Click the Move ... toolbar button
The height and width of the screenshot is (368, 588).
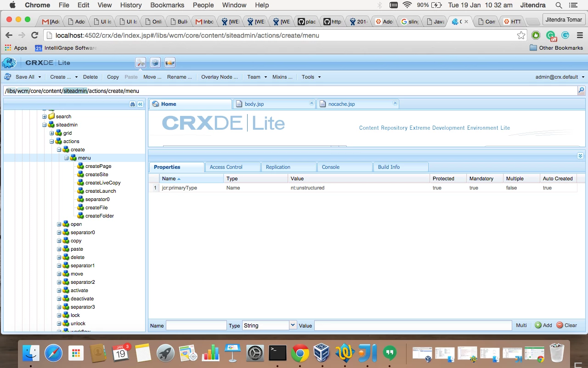[152, 77]
